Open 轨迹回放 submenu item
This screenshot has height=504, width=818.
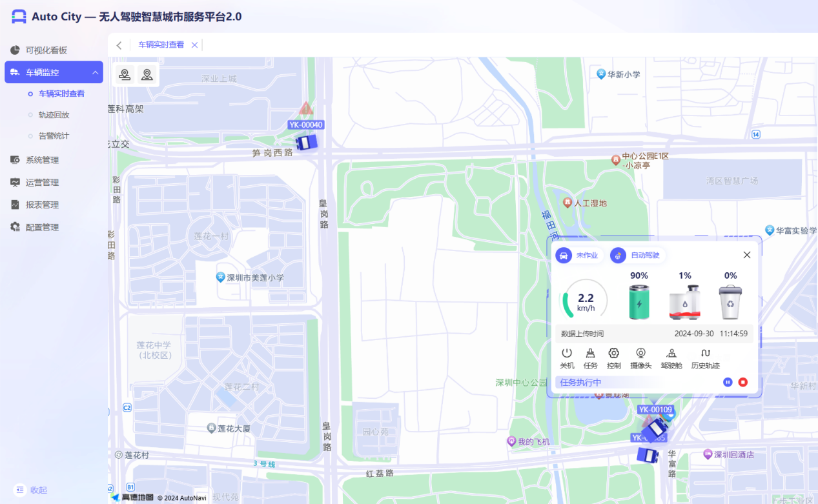tap(54, 115)
